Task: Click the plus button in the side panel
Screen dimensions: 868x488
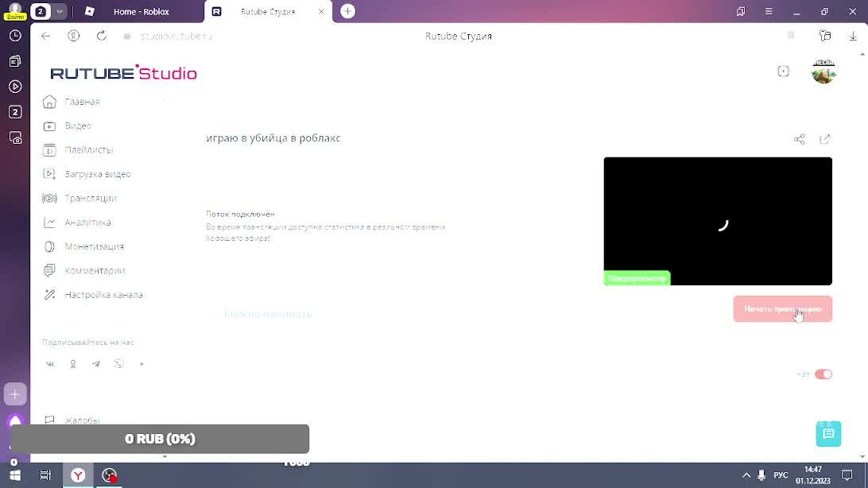Action: point(15,394)
